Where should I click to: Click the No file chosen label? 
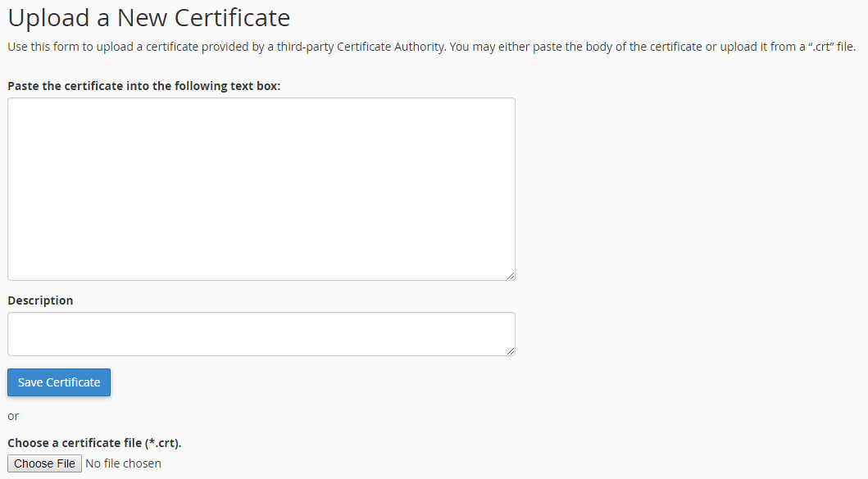point(123,463)
